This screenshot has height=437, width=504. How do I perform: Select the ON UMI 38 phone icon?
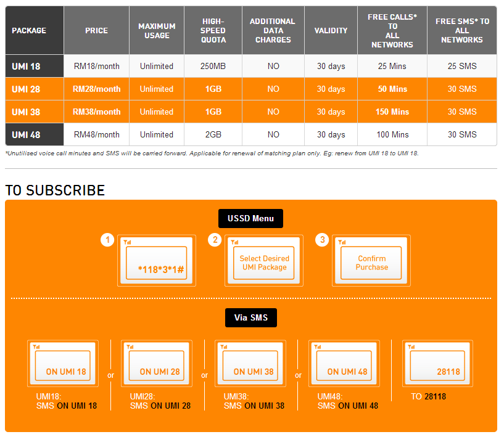coord(250,363)
